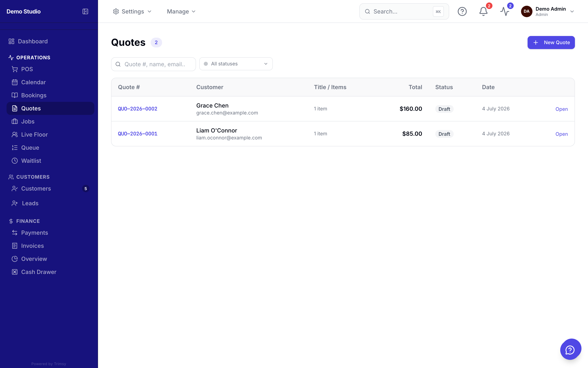588x368 pixels.
Task: Click the DA user avatar
Action: (527, 11)
